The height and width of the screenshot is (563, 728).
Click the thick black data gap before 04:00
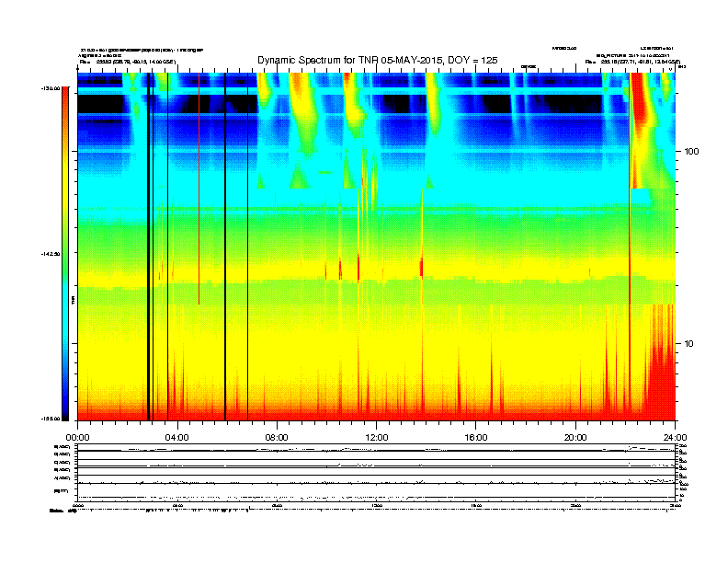point(149,248)
